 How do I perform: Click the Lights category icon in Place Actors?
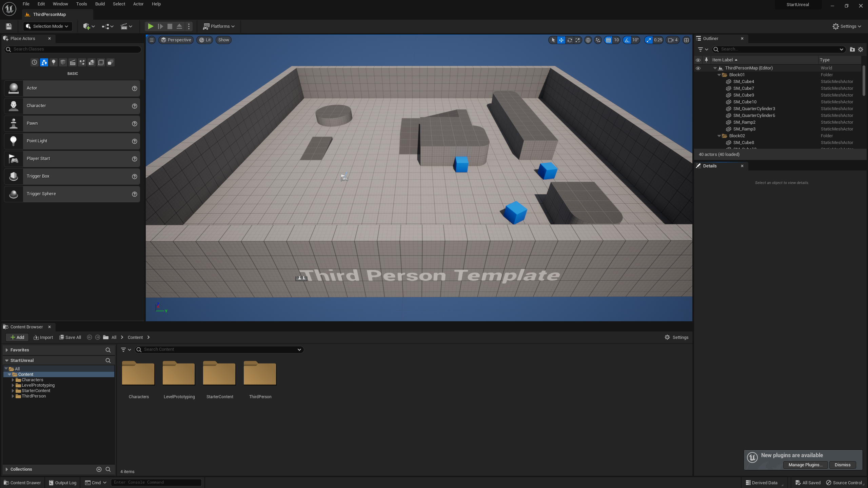click(53, 62)
